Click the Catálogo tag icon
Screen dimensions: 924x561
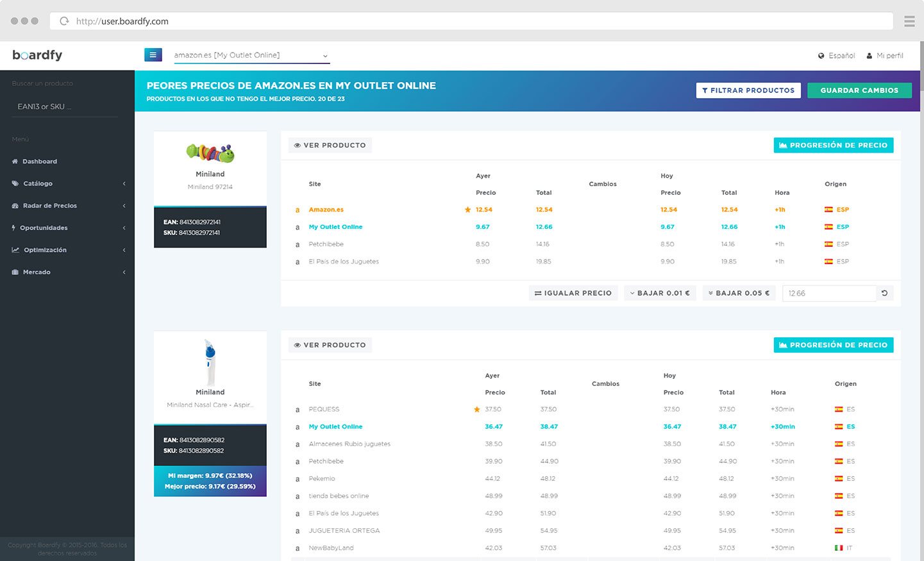pyautogui.click(x=15, y=183)
